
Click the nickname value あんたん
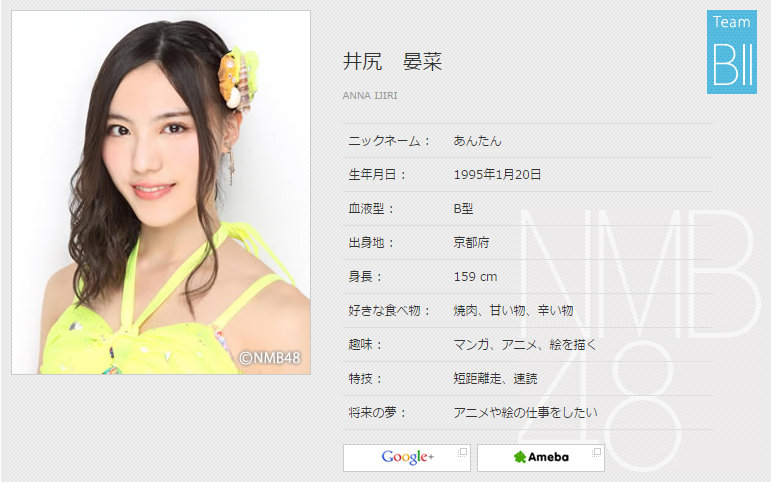coord(477,141)
